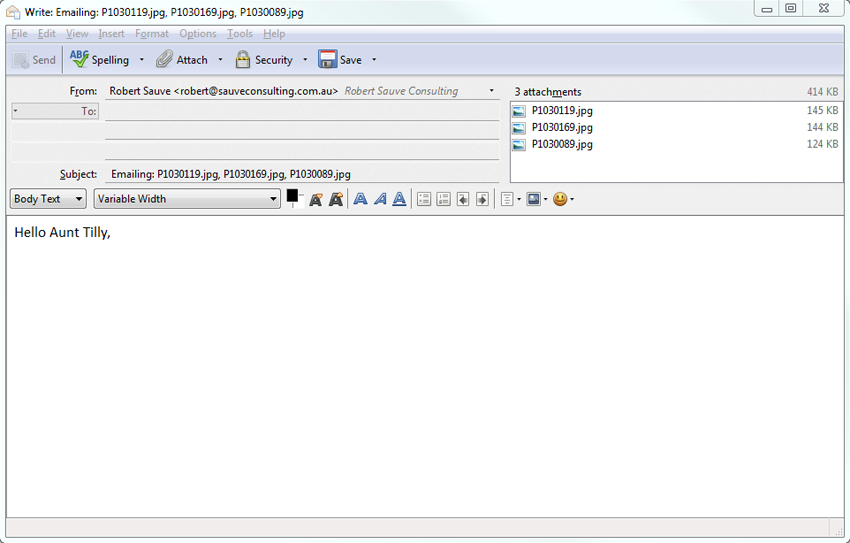850x543 pixels.
Task: Click the Attach paperclip icon
Action: tap(165, 60)
